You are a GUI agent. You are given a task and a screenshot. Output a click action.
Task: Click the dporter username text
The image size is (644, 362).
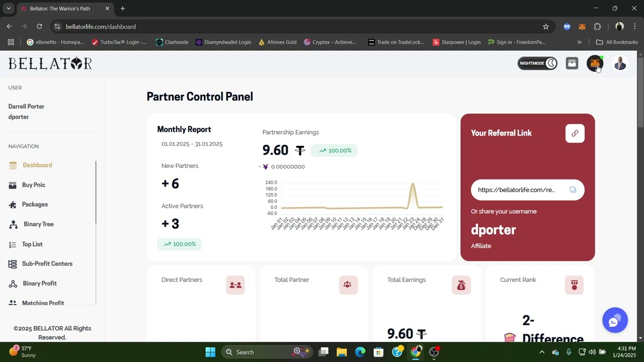pyautogui.click(x=493, y=230)
